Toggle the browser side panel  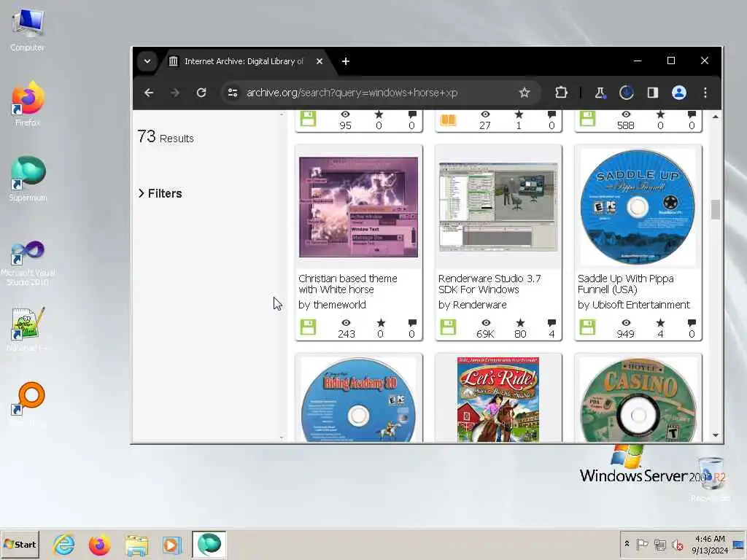coord(653,93)
